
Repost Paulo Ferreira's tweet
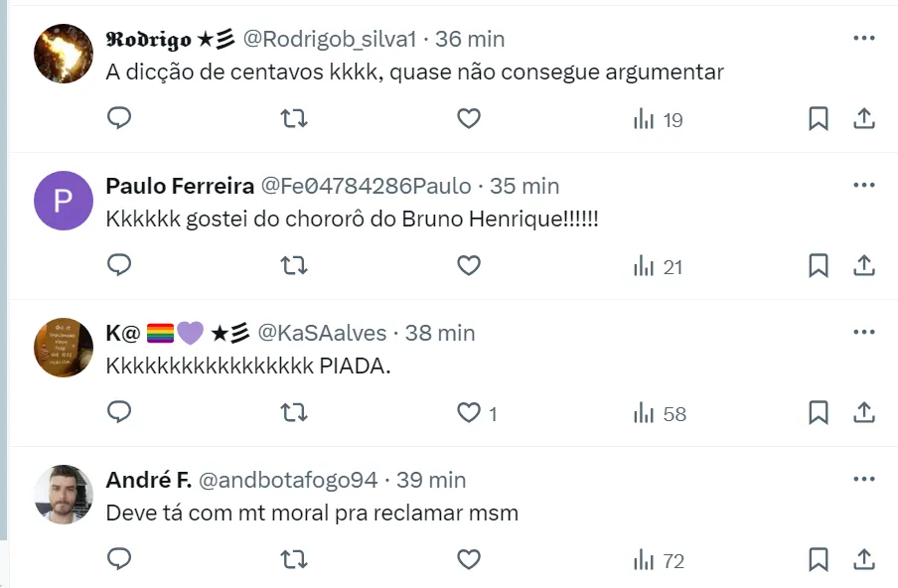pyautogui.click(x=294, y=266)
